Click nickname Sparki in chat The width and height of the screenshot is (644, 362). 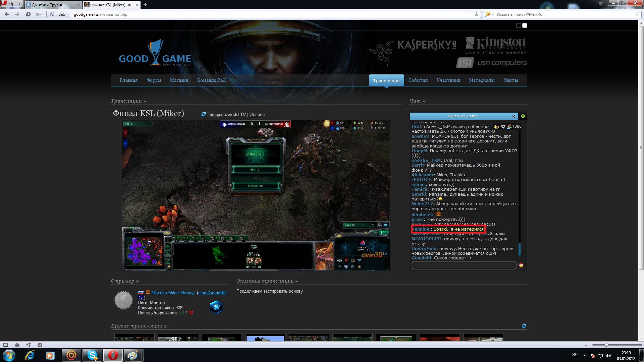pos(419,194)
